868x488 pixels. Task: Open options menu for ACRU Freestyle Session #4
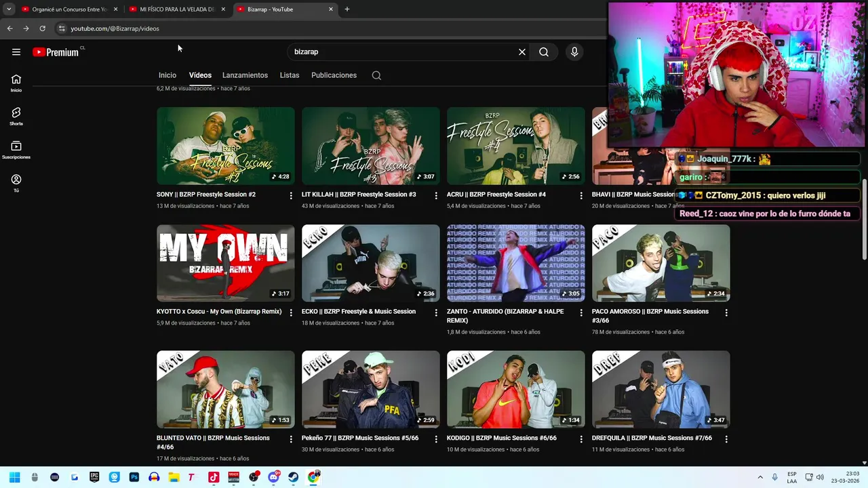pyautogui.click(x=581, y=195)
